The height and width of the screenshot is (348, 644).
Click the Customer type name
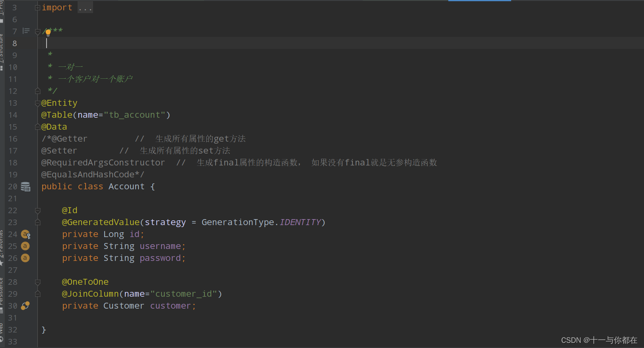click(x=124, y=306)
